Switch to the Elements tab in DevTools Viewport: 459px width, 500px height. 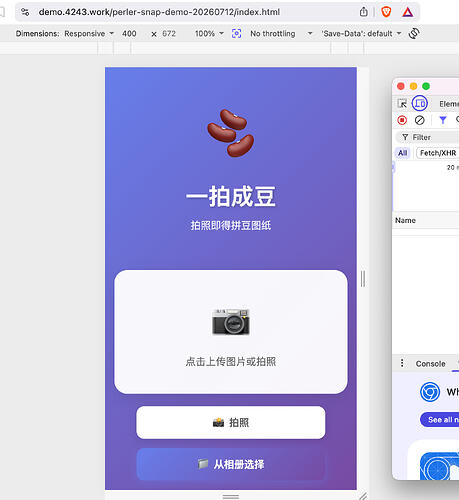click(449, 104)
